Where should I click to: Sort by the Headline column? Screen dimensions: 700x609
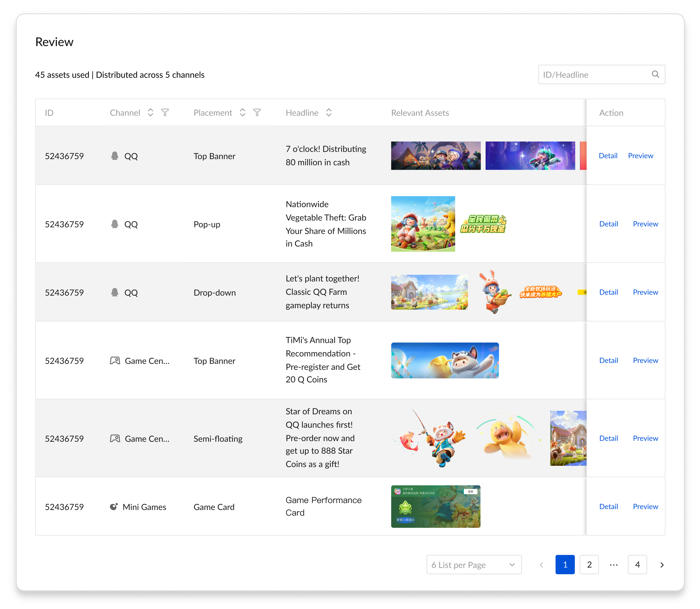click(x=328, y=112)
